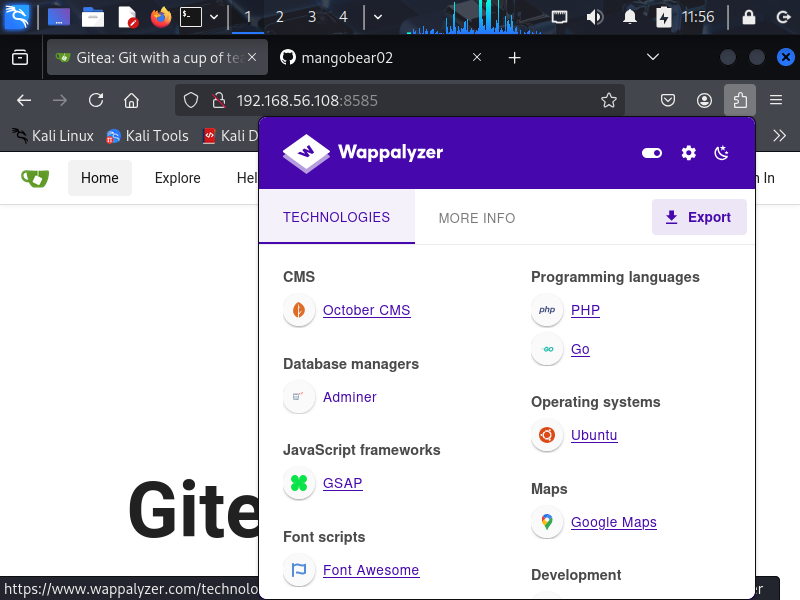Open the Go language link
The width and height of the screenshot is (800, 600).
click(x=580, y=349)
